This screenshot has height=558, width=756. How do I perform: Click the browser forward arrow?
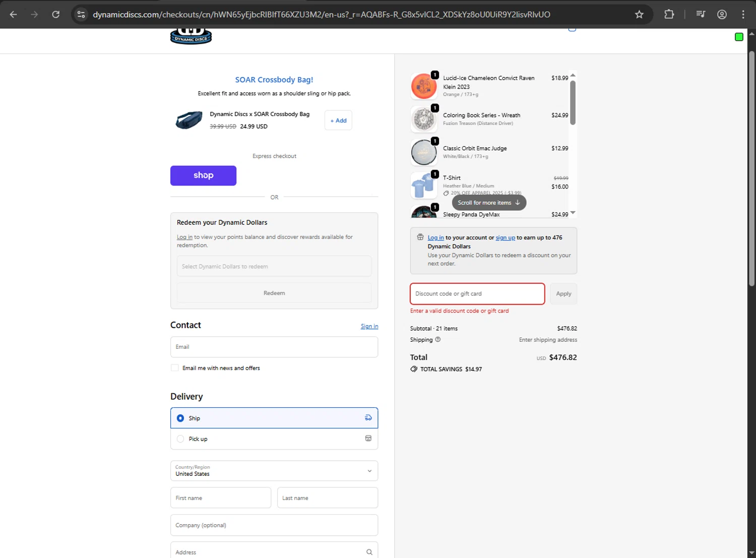(34, 15)
